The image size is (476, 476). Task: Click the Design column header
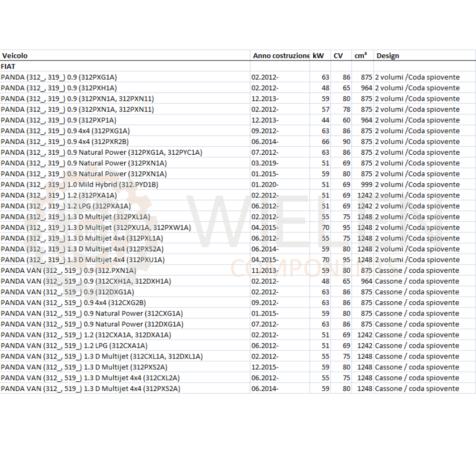[425, 56]
